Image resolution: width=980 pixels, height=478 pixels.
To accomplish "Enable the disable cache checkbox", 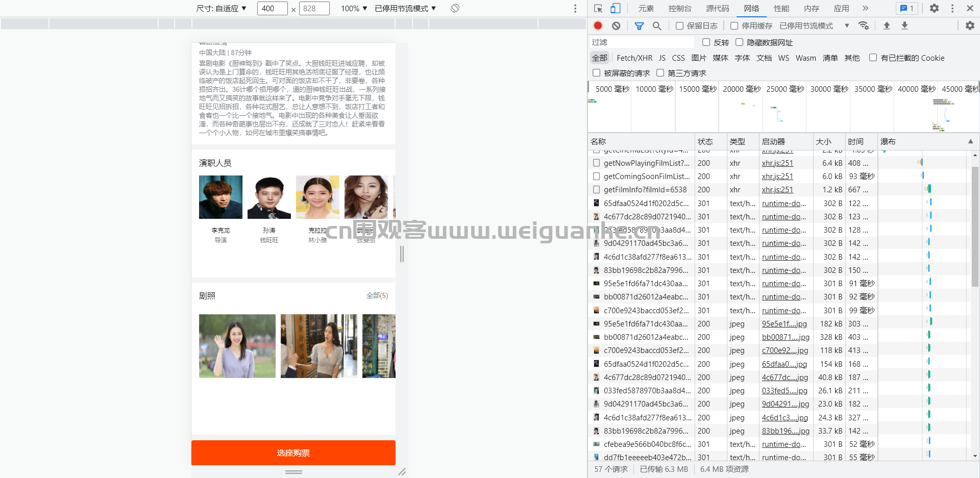I will tap(734, 26).
